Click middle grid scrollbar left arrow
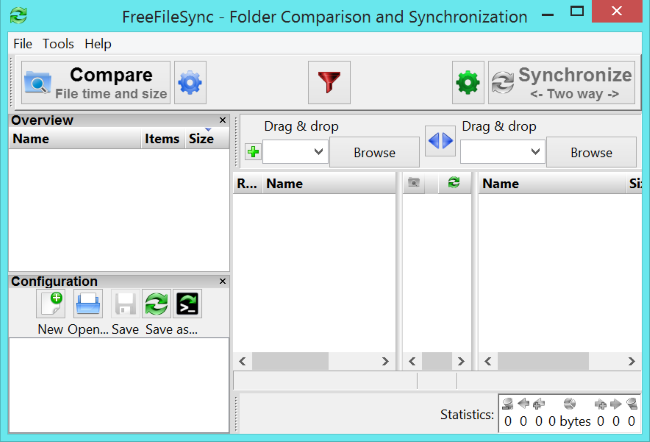Image resolution: width=650 pixels, height=442 pixels. click(412, 361)
